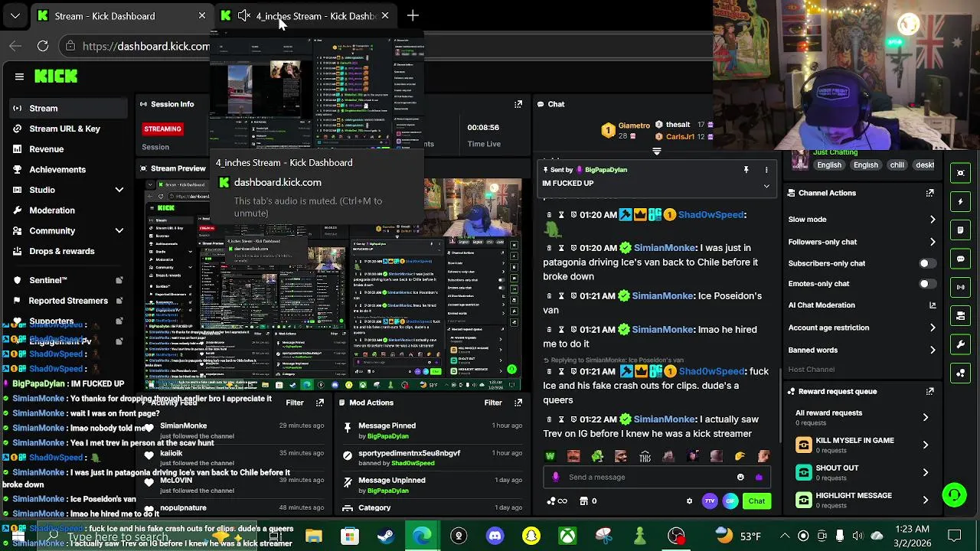Open the emoji picker in chat input
Screen dimensions: 980x551
[x=740, y=478]
